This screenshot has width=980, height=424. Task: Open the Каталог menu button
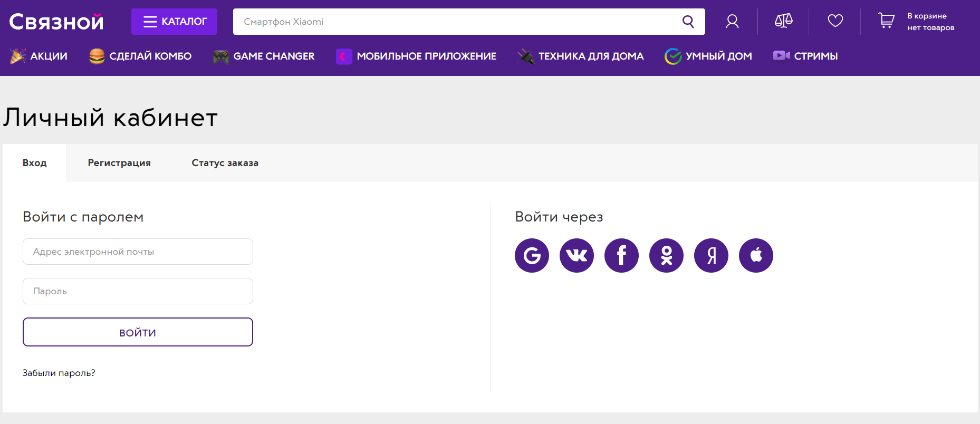point(174,22)
